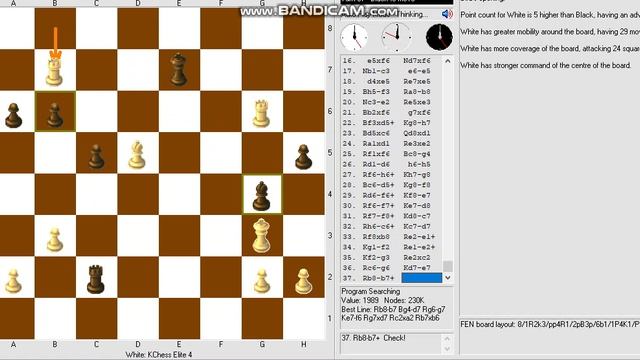Click White: KChess Elite 4 label
This screenshot has height=360, width=640.
(x=158, y=355)
